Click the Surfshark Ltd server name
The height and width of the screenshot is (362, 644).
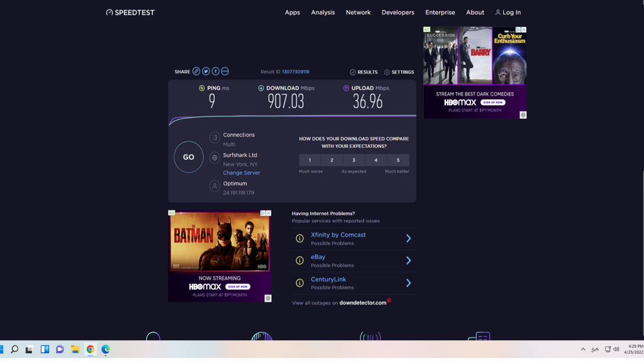click(x=240, y=155)
